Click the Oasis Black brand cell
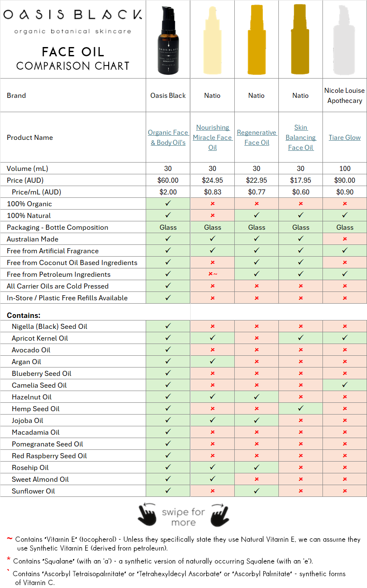 click(168, 95)
